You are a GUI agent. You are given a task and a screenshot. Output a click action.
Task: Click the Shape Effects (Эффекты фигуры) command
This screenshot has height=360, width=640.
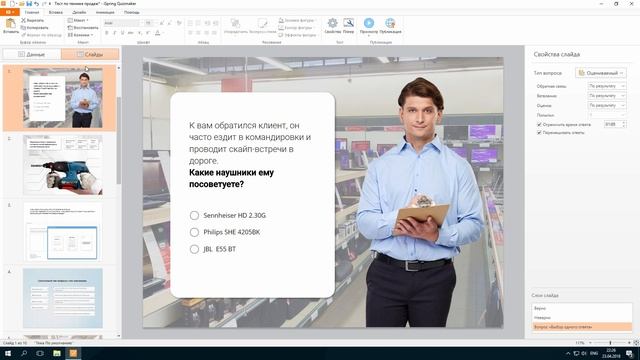[x=298, y=35]
